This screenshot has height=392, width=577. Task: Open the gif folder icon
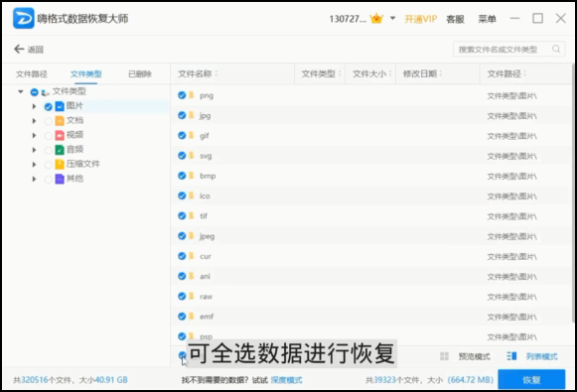point(192,135)
